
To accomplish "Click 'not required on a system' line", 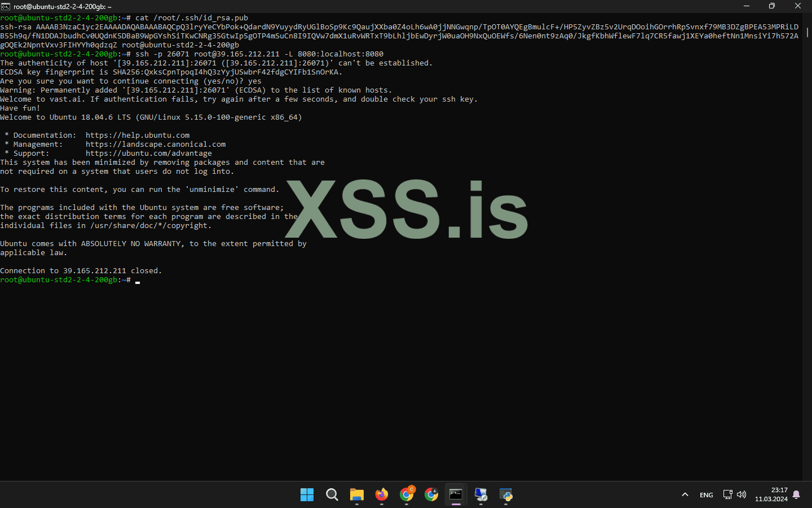I will click(117, 171).
